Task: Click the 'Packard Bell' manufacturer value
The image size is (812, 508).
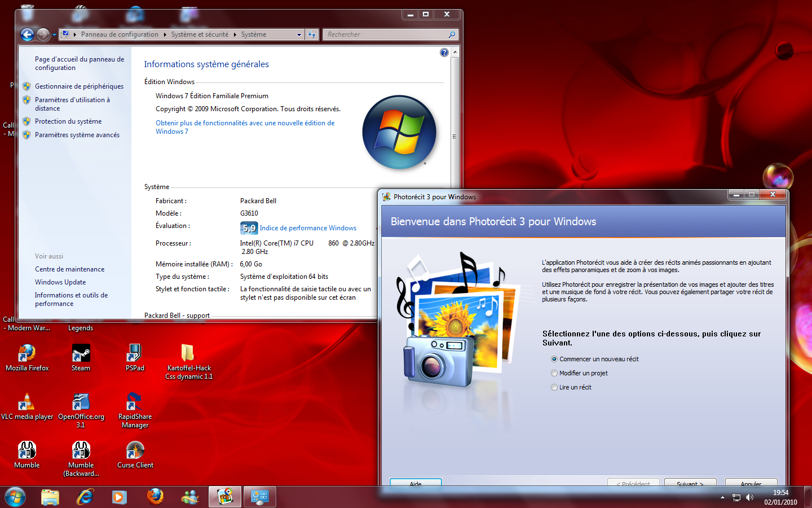Action: (x=258, y=201)
